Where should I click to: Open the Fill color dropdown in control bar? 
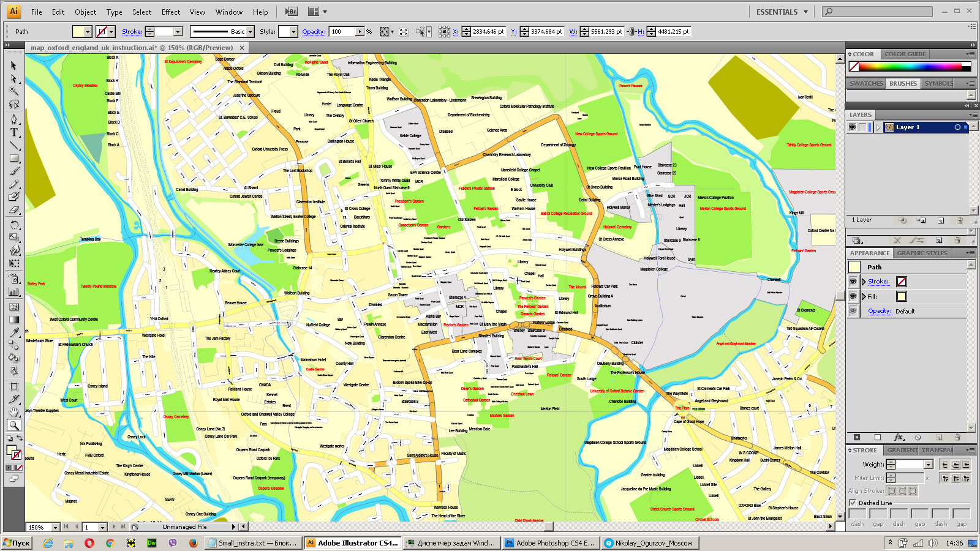pyautogui.click(x=88, y=32)
